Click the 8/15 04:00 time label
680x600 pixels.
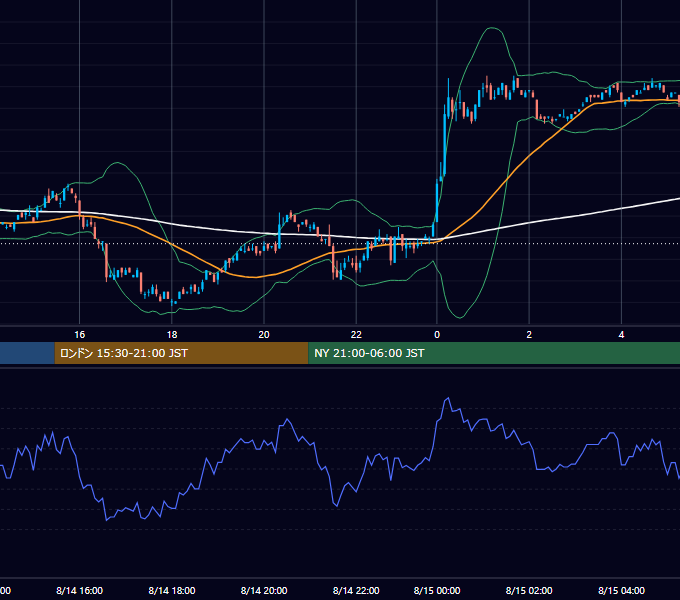tap(621, 590)
